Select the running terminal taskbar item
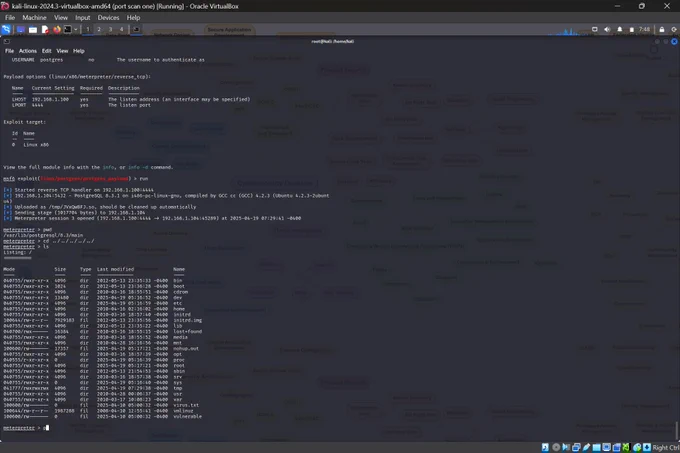Image resolution: width=680 pixels, height=453 pixels. click(136, 29)
